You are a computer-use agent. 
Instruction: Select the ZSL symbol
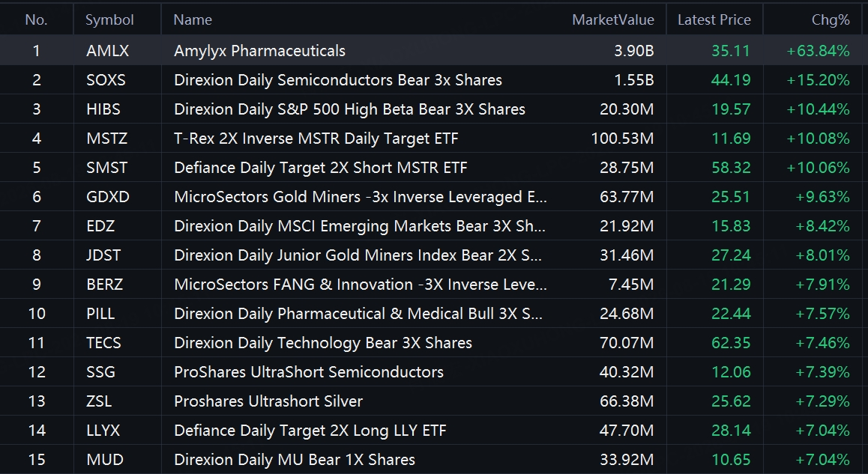point(99,401)
